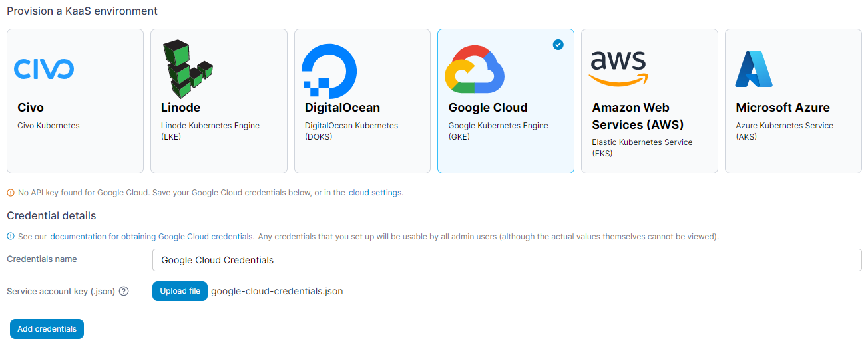Screen dimensions: 868x345
Task: Click the Add credentials button
Action: tap(47, 329)
